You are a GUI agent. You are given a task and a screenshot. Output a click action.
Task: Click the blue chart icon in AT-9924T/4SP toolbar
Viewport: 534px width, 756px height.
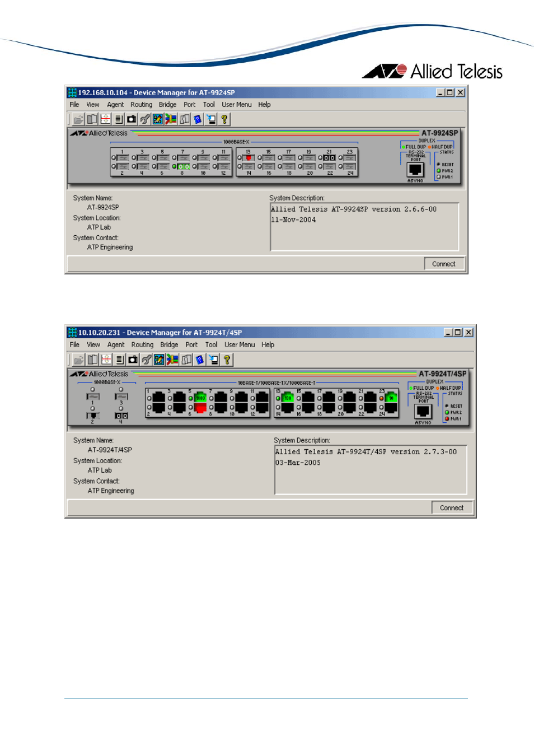coord(159,360)
